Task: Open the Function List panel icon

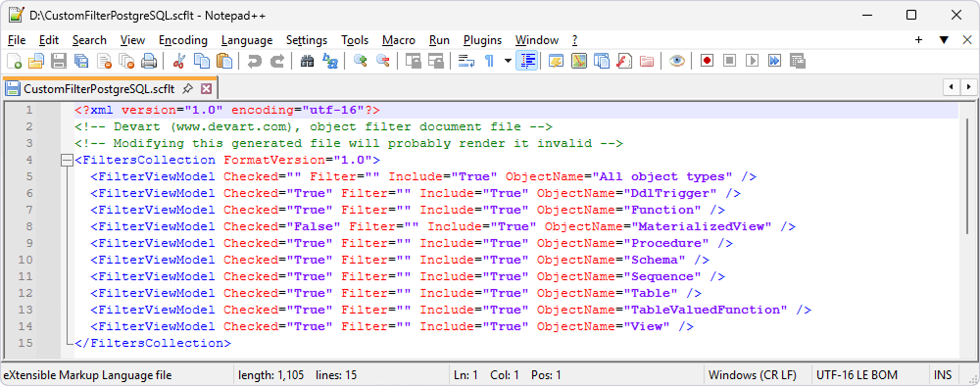Action: pyautogui.click(x=623, y=61)
